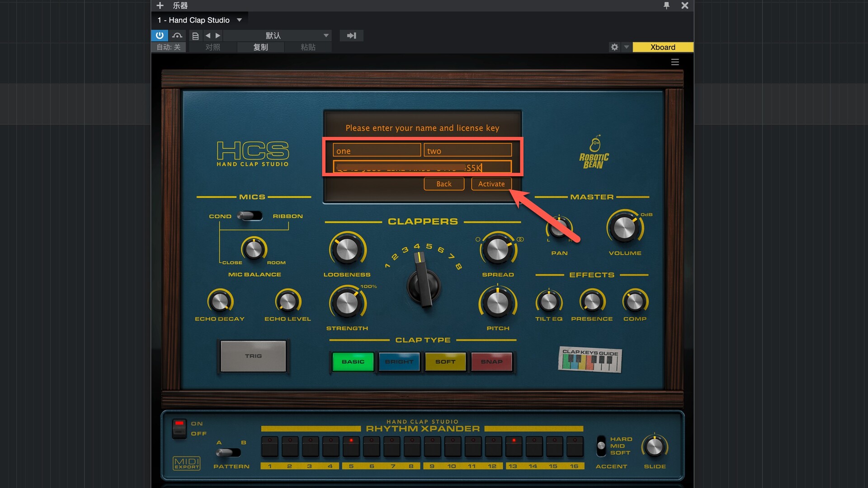Click the Robotic Bean logo
The image size is (868, 488).
tap(594, 152)
